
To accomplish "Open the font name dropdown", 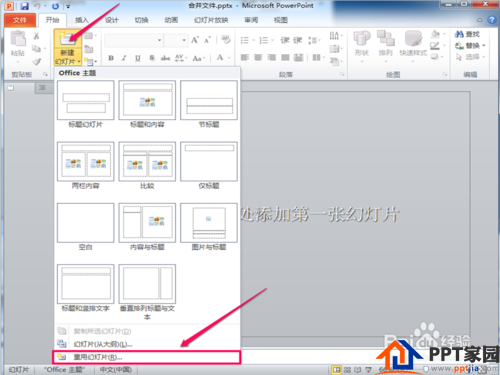I will 159,40.
